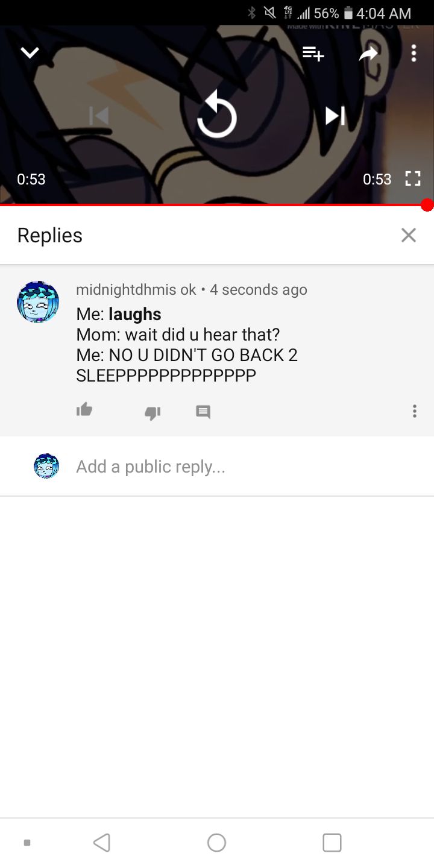This screenshot has width=434, height=868.
Task: Open midnightdhmis ok channel name link
Action: (x=136, y=289)
